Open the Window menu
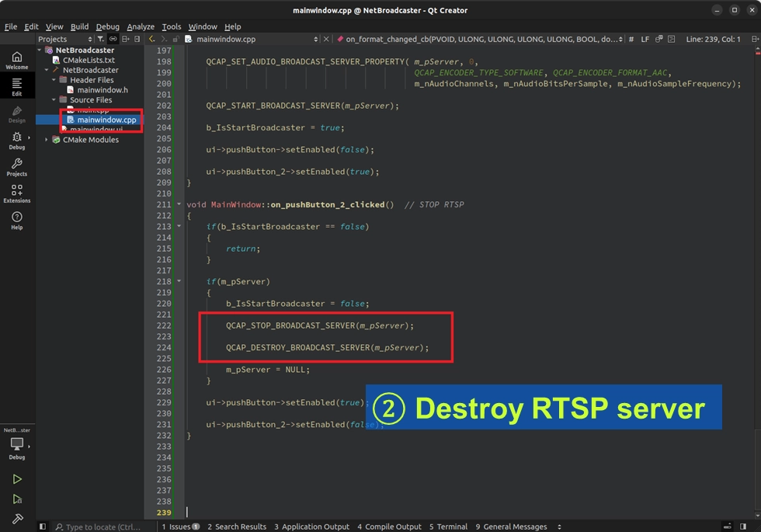 tap(203, 26)
